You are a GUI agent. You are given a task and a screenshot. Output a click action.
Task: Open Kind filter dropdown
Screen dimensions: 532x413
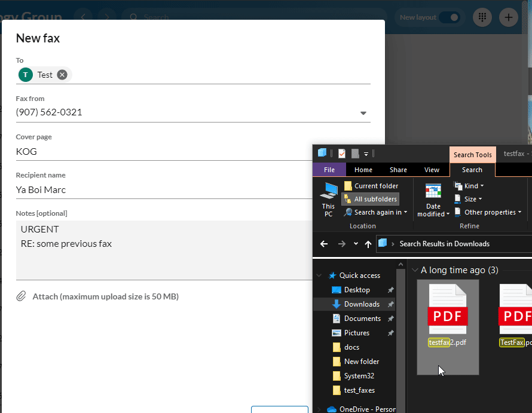469,186
